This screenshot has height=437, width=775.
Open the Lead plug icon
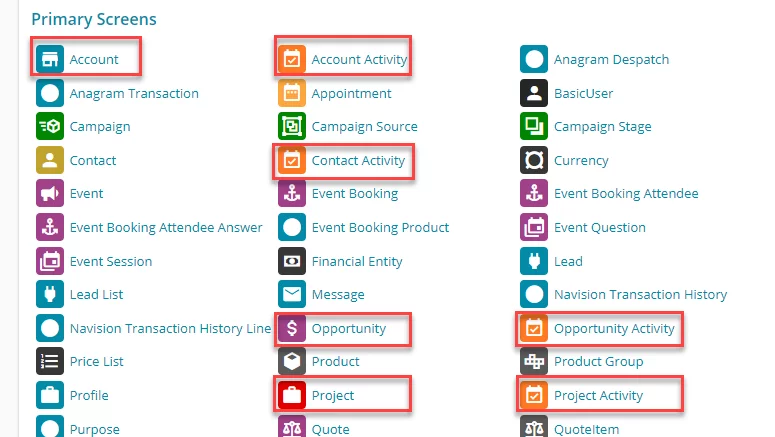point(534,261)
